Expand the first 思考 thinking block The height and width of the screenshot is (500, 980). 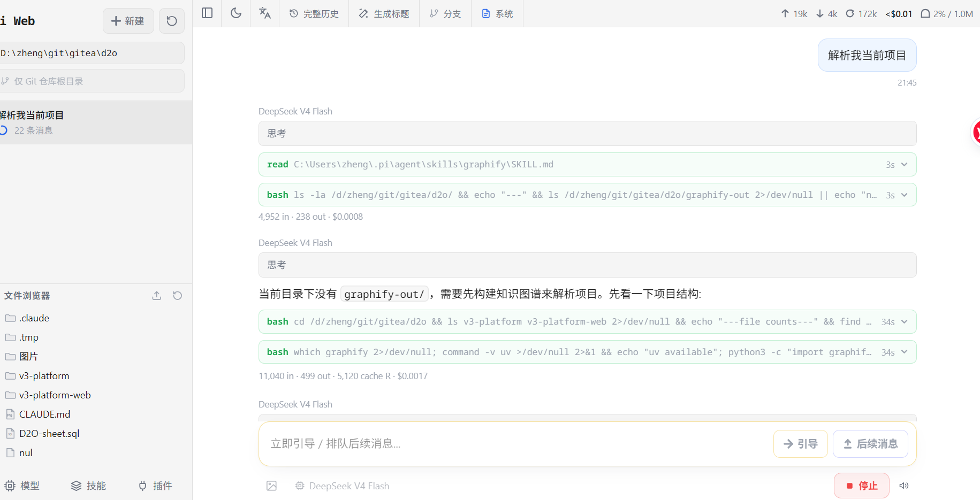[x=587, y=133]
